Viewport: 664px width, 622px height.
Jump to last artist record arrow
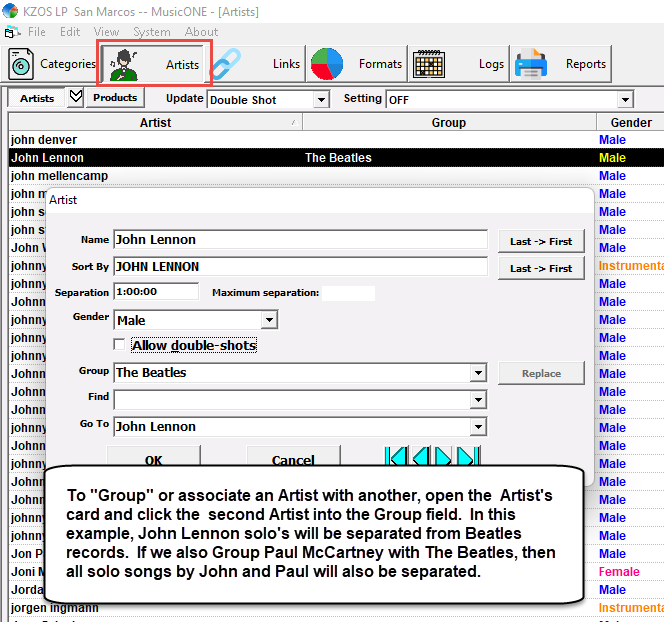pos(469,456)
